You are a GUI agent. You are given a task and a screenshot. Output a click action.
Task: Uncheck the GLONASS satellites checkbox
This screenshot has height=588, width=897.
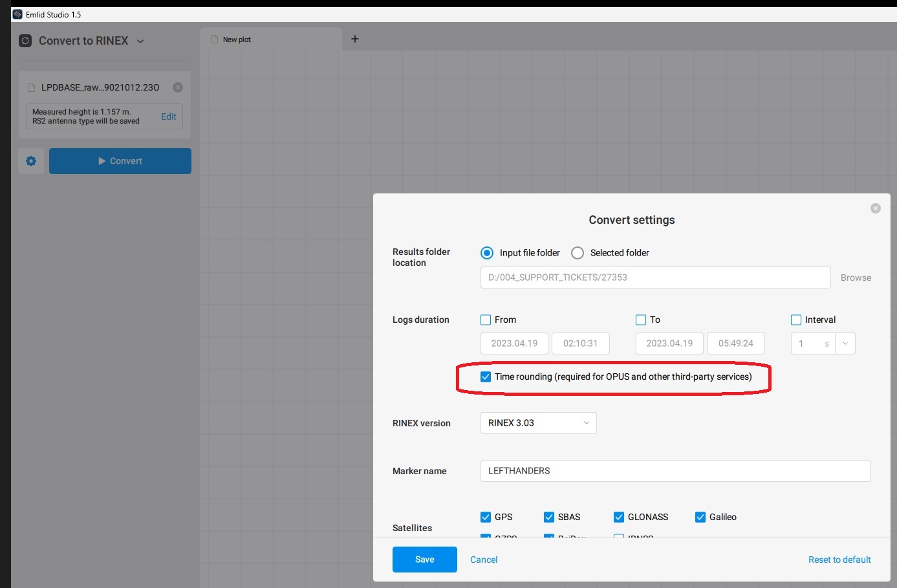point(619,517)
